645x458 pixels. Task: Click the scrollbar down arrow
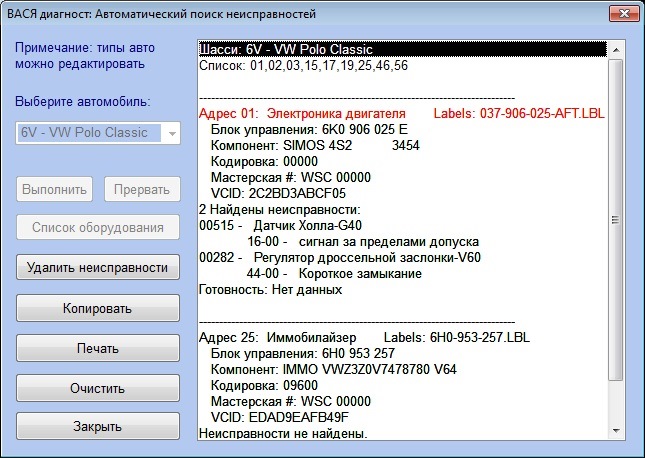[x=616, y=430]
